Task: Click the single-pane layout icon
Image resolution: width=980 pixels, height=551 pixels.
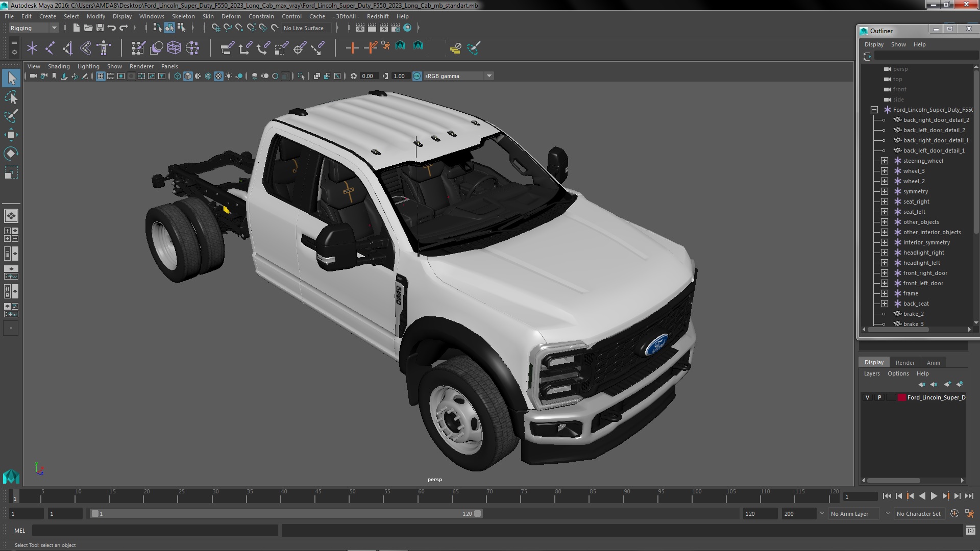Action: coord(11,216)
